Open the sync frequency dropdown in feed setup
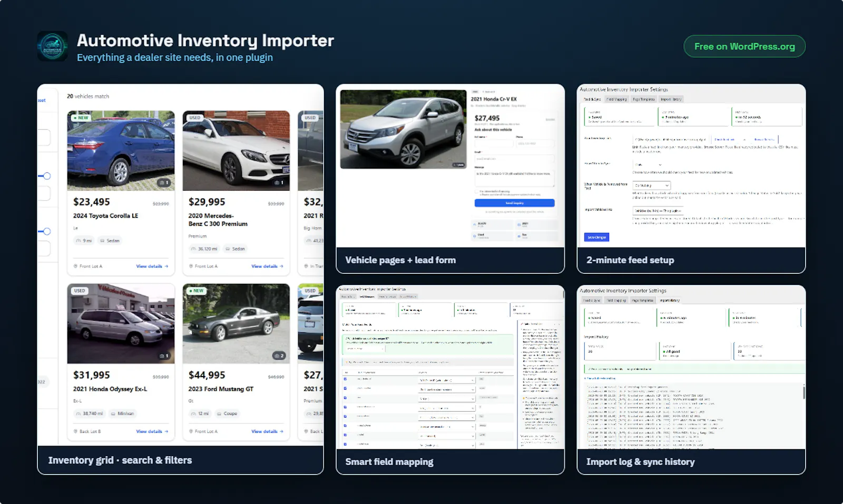 (648, 165)
